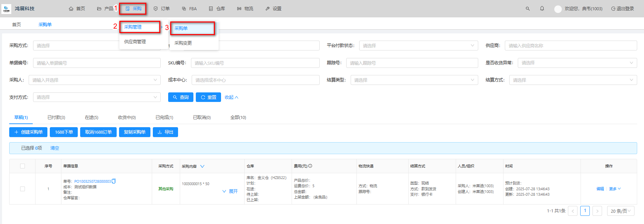Click the user avatar circle in header
644x224 pixels.
[x=558, y=9]
